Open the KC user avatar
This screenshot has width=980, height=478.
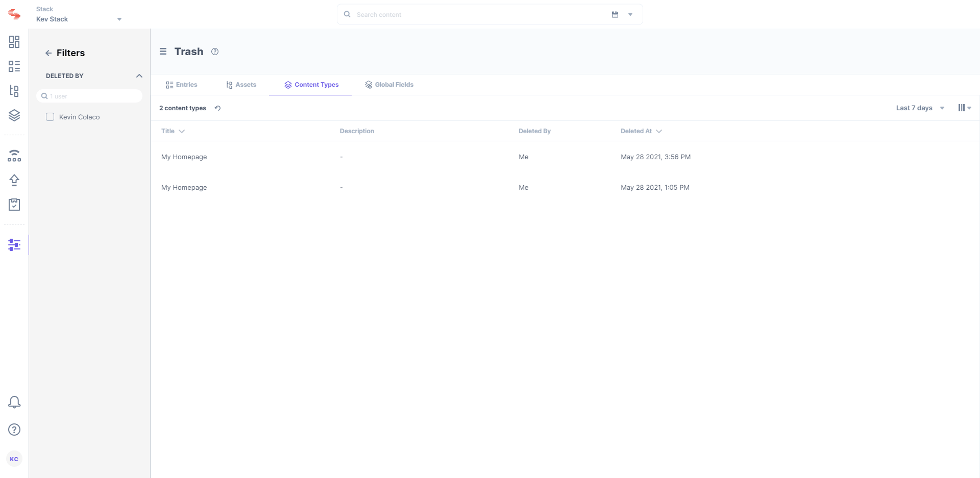coord(14,459)
